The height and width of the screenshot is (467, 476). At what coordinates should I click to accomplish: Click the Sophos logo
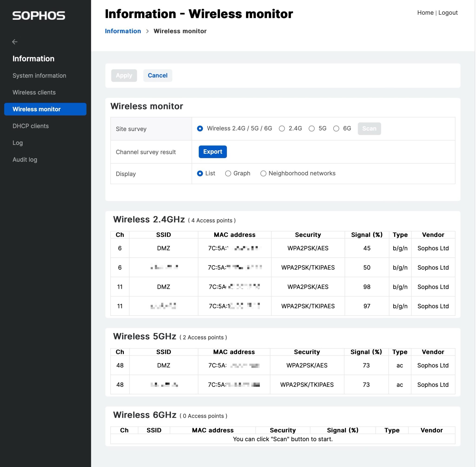[39, 15]
